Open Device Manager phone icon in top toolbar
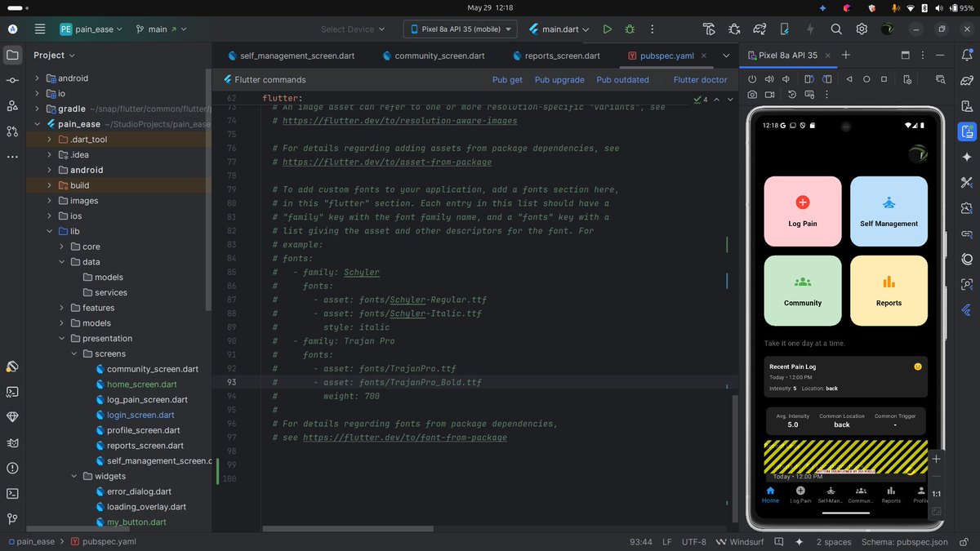This screenshot has height=551, width=980. 785,29
